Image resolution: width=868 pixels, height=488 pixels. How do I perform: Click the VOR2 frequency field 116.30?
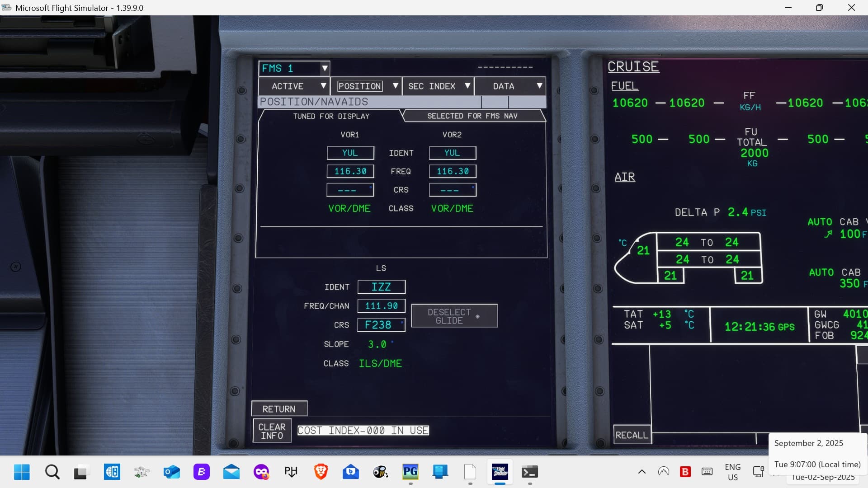(453, 171)
